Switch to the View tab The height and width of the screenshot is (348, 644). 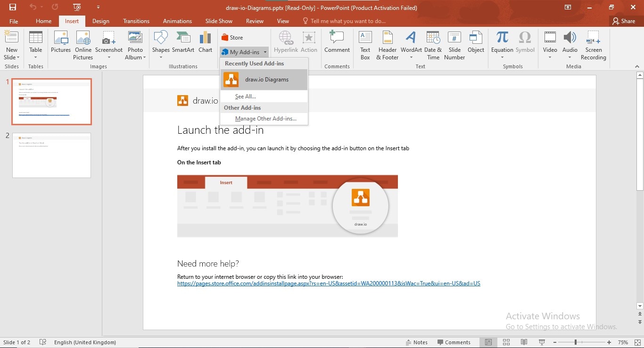pos(283,21)
